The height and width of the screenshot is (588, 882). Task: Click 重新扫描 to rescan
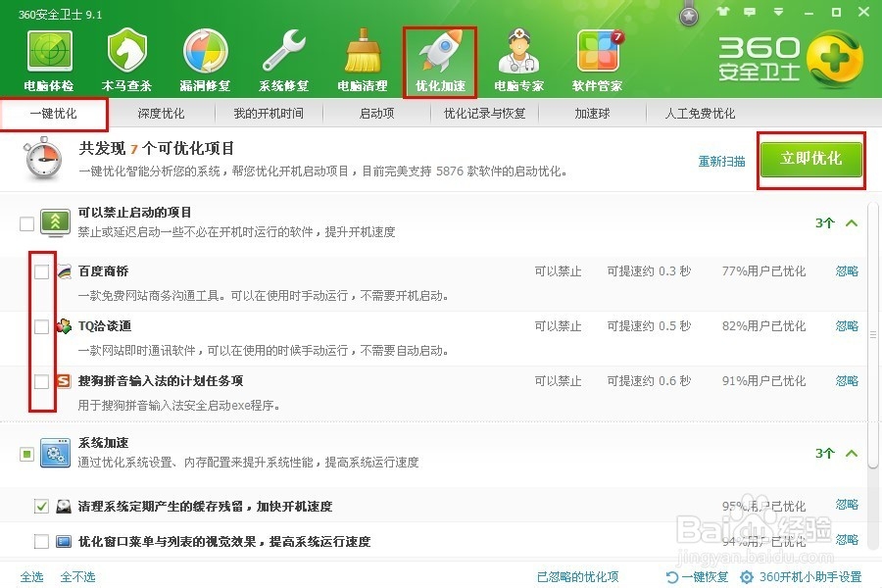pyautogui.click(x=722, y=160)
